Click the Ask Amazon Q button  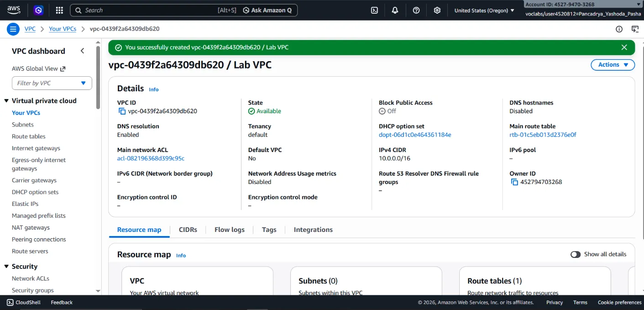point(267,10)
